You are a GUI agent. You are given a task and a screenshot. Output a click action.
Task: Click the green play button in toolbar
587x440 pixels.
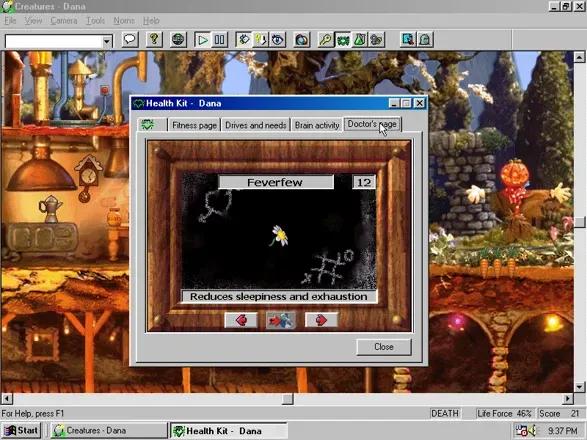(x=203, y=39)
